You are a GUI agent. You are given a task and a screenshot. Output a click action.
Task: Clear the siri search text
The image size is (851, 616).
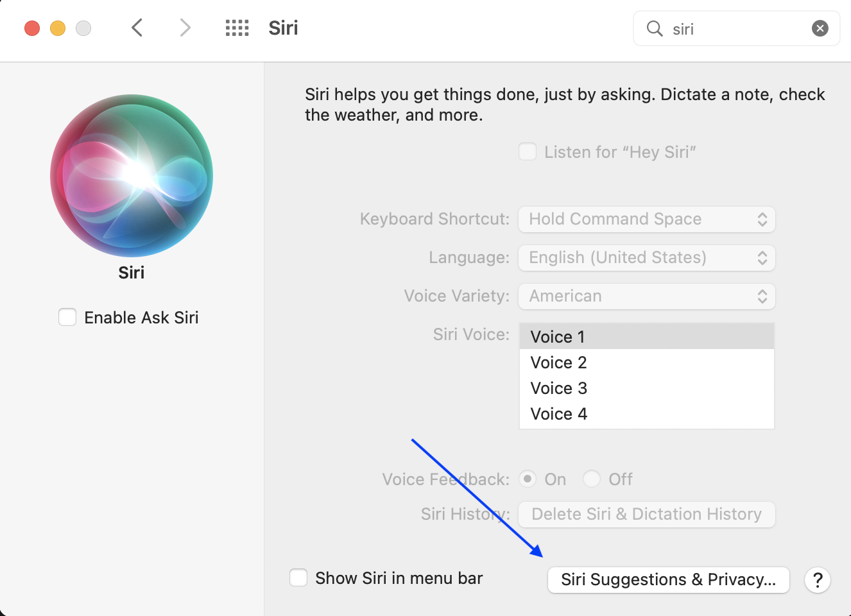pyautogui.click(x=820, y=28)
